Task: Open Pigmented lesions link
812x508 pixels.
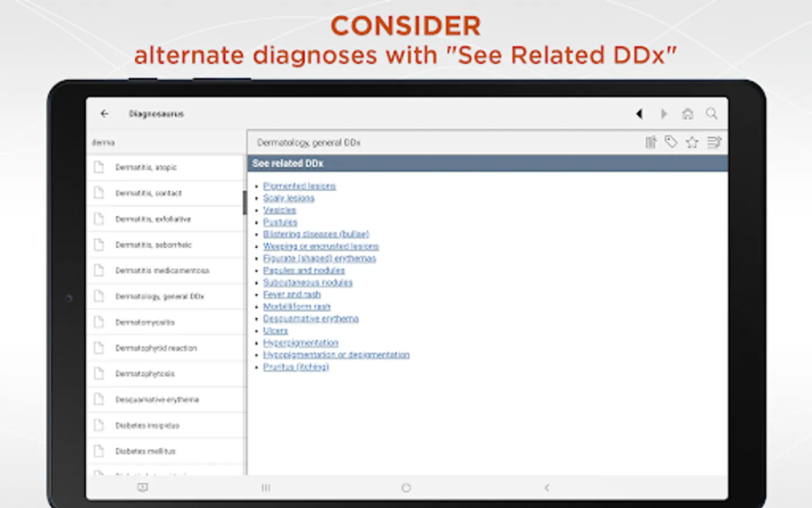Action: click(299, 186)
